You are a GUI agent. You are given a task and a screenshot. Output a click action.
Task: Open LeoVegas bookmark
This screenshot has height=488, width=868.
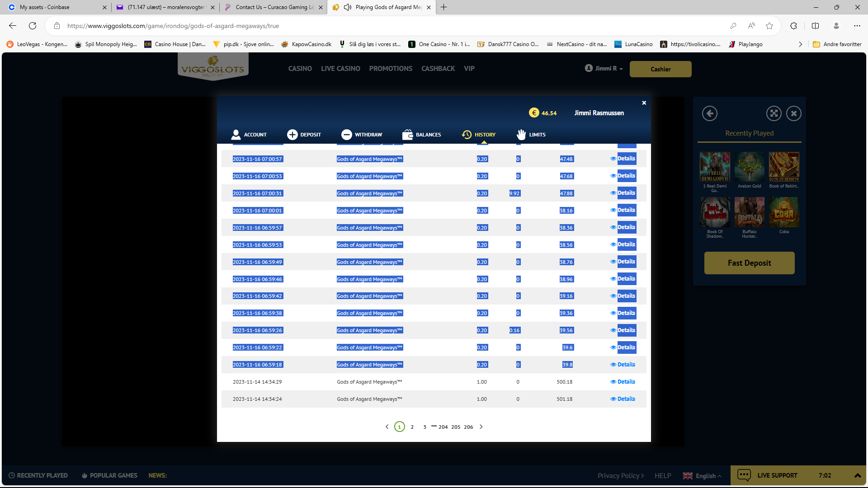click(37, 44)
